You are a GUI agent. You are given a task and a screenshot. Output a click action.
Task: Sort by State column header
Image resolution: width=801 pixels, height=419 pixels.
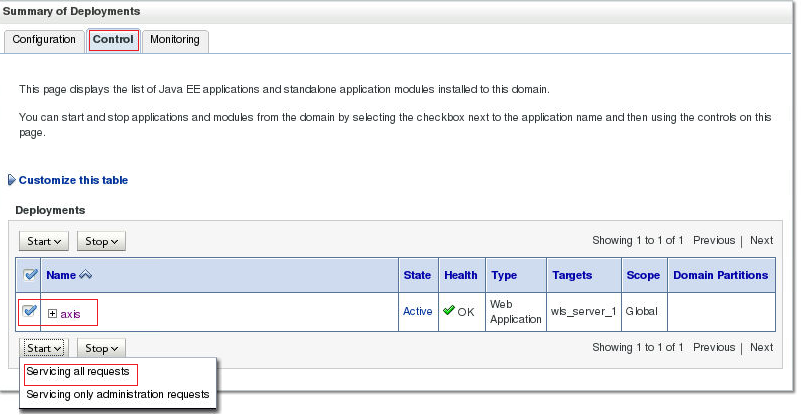(x=417, y=275)
